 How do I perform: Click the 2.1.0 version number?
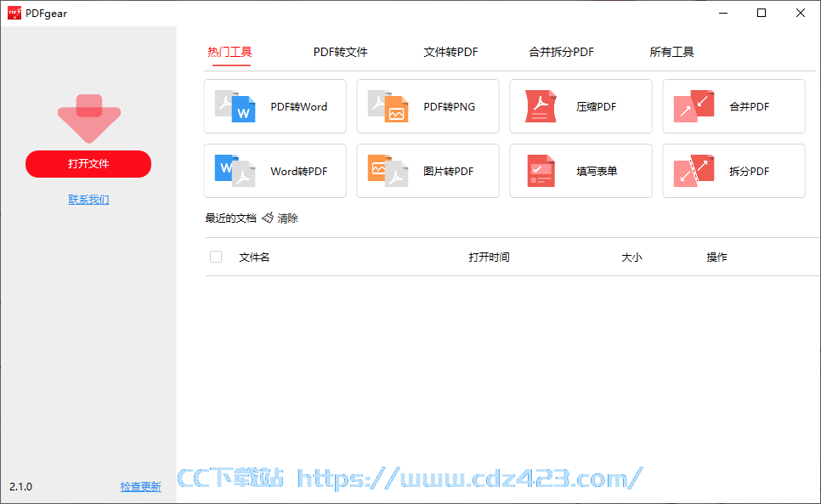21,487
